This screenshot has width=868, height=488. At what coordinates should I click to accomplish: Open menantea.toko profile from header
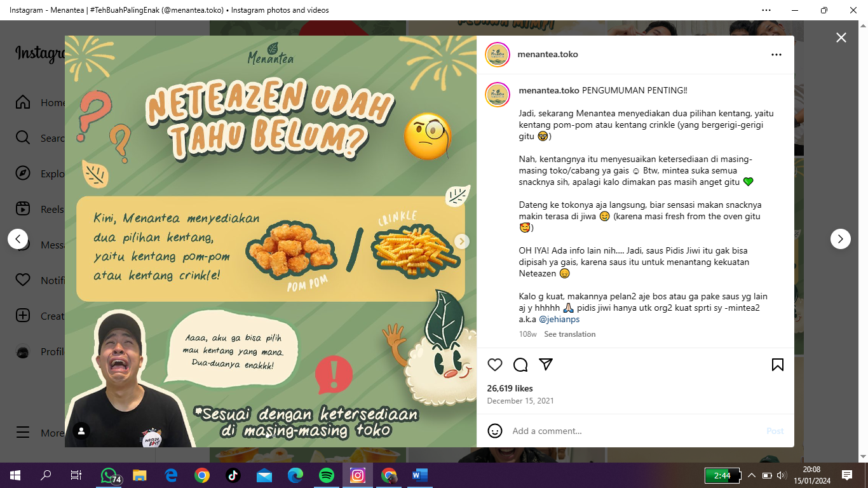[x=548, y=55]
